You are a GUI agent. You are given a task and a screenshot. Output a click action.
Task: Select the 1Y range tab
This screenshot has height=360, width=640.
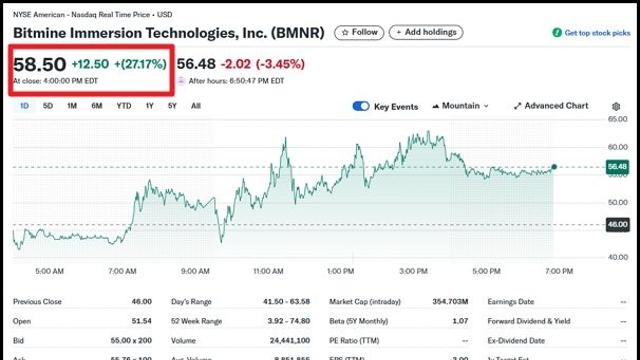coord(149,106)
